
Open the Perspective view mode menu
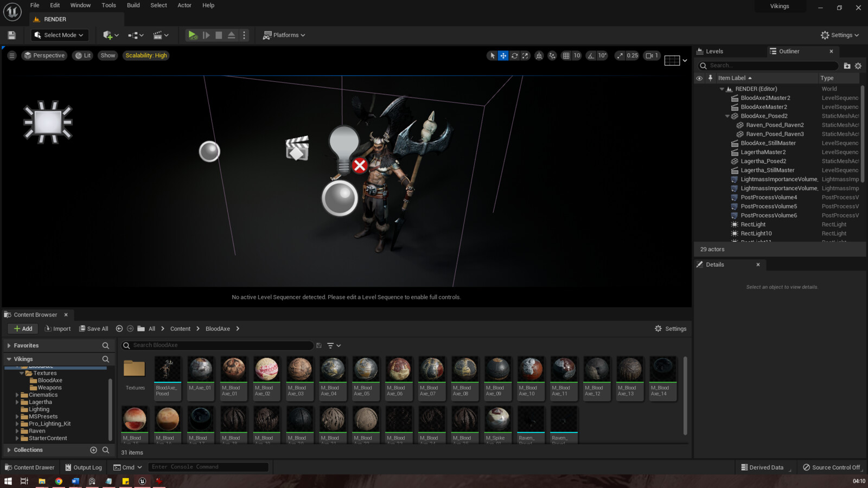point(44,55)
